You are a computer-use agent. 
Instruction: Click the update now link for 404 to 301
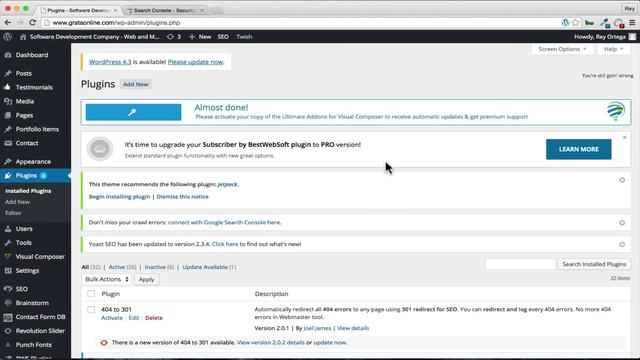[330, 342]
